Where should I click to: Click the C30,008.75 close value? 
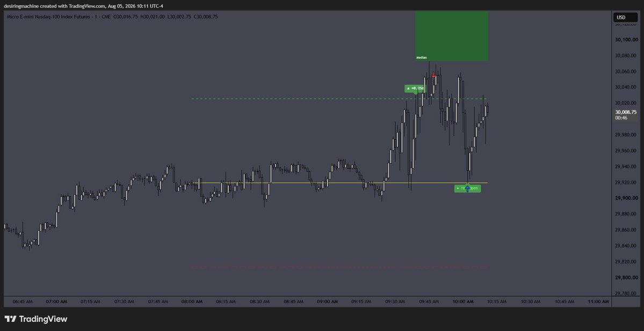[x=205, y=17]
